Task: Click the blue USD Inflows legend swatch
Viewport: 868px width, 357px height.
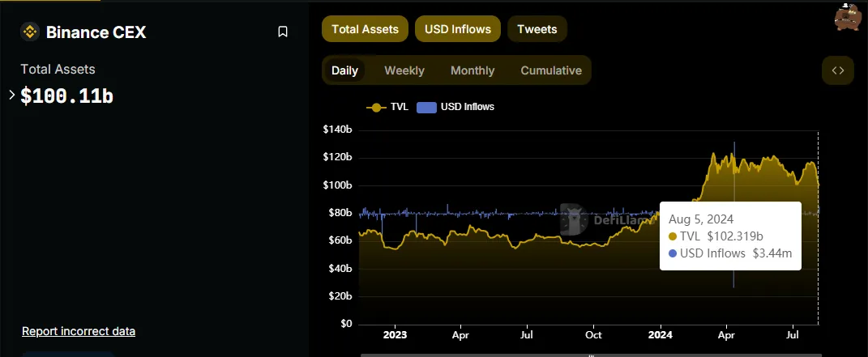Action: 426,107
